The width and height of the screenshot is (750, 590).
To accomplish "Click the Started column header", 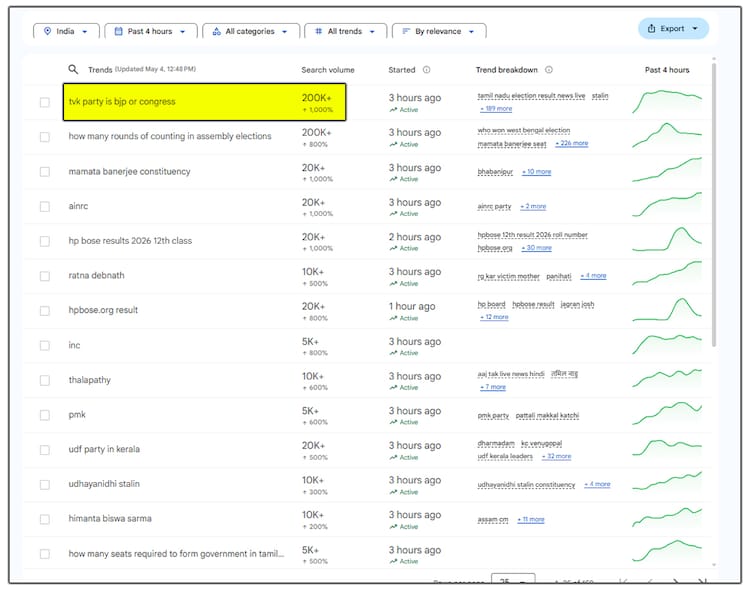I will click(x=402, y=70).
